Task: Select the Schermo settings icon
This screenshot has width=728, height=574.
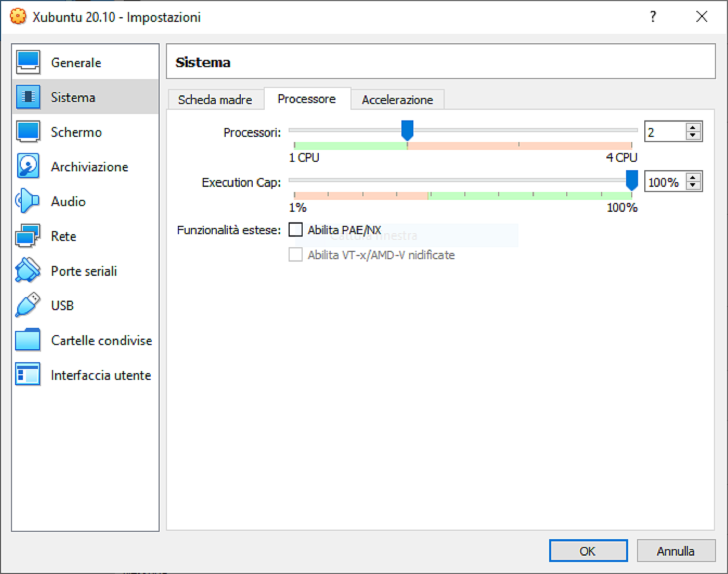Action: coord(27,132)
